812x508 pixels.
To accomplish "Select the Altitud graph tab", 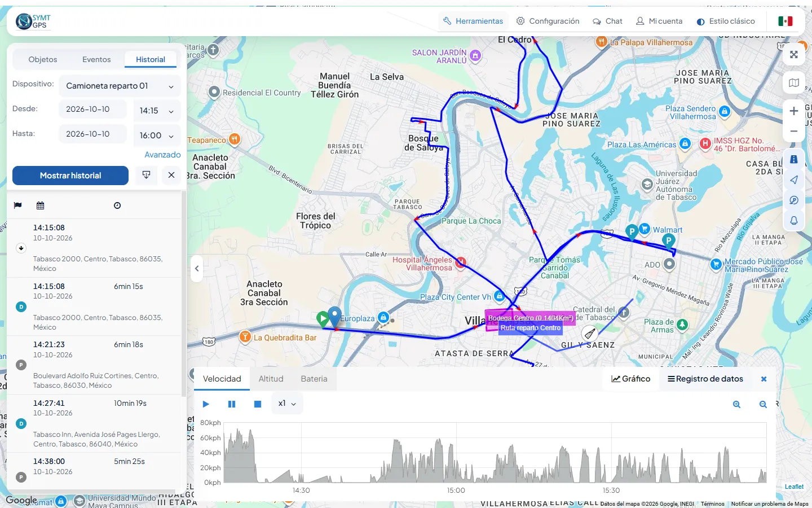I will [x=271, y=379].
